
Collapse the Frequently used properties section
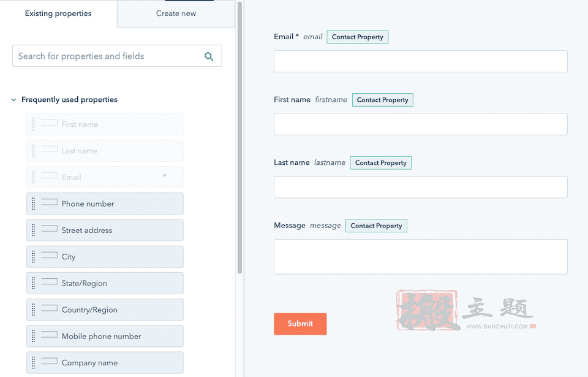click(14, 100)
